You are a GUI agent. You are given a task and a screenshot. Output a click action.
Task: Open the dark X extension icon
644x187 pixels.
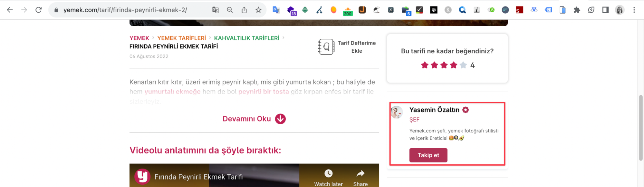pyautogui.click(x=391, y=10)
